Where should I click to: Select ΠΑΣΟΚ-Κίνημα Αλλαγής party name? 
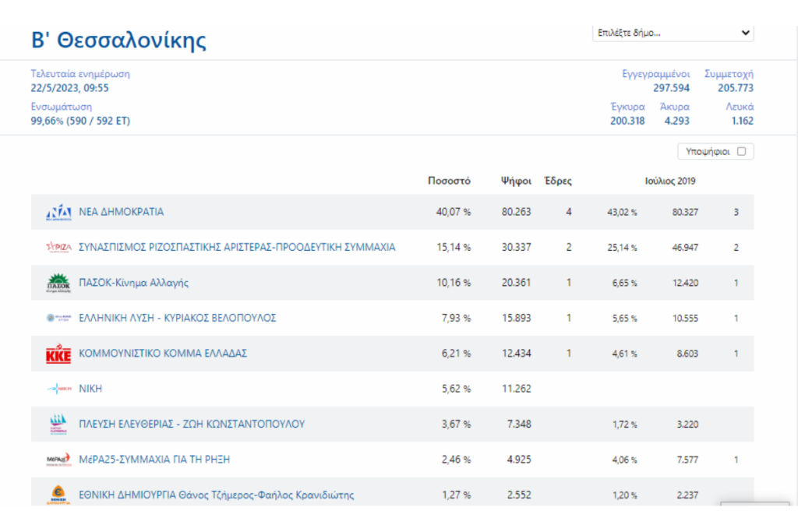134,283
